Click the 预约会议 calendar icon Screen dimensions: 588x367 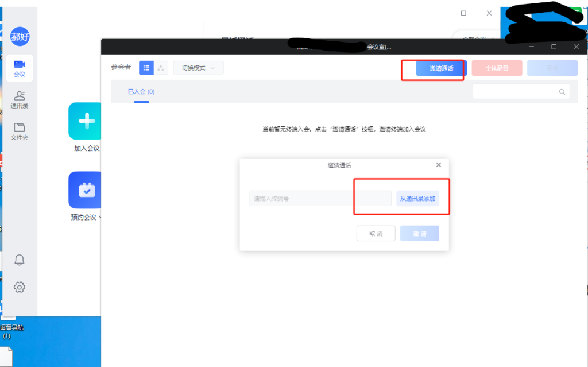[86, 190]
